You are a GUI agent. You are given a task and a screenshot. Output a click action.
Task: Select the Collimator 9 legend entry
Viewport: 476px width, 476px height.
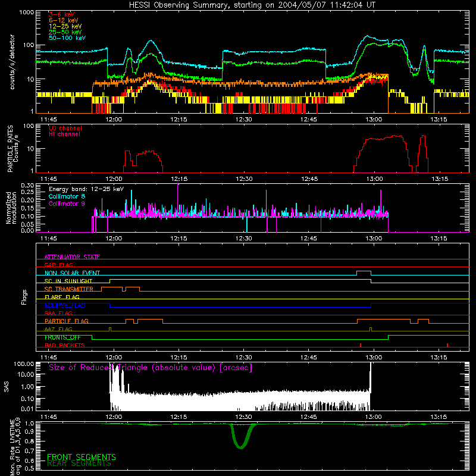[x=67, y=203]
